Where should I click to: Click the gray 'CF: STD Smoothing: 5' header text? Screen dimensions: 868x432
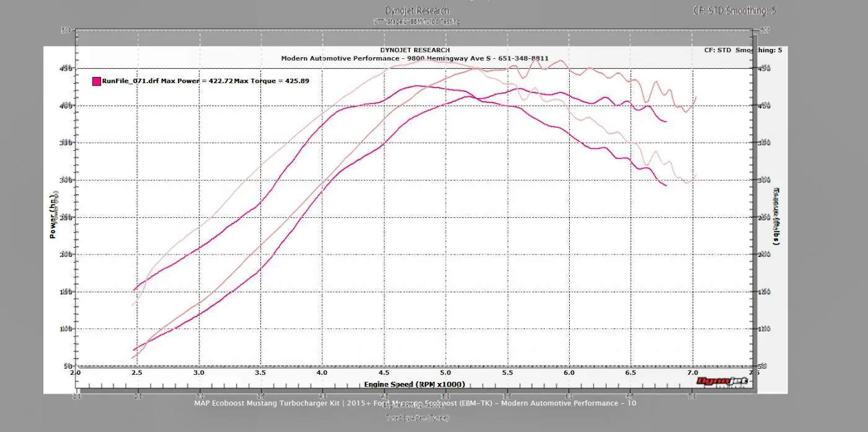[735, 11]
